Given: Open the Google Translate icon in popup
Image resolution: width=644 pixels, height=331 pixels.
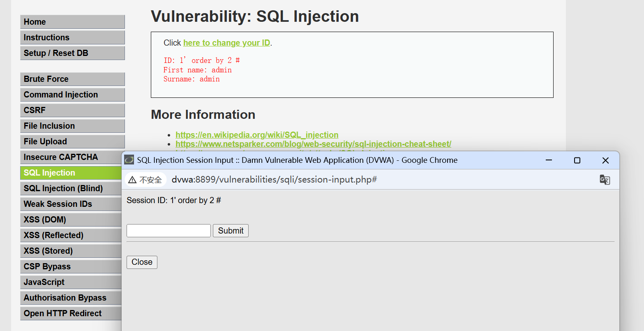Looking at the screenshot, I should click(605, 180).
